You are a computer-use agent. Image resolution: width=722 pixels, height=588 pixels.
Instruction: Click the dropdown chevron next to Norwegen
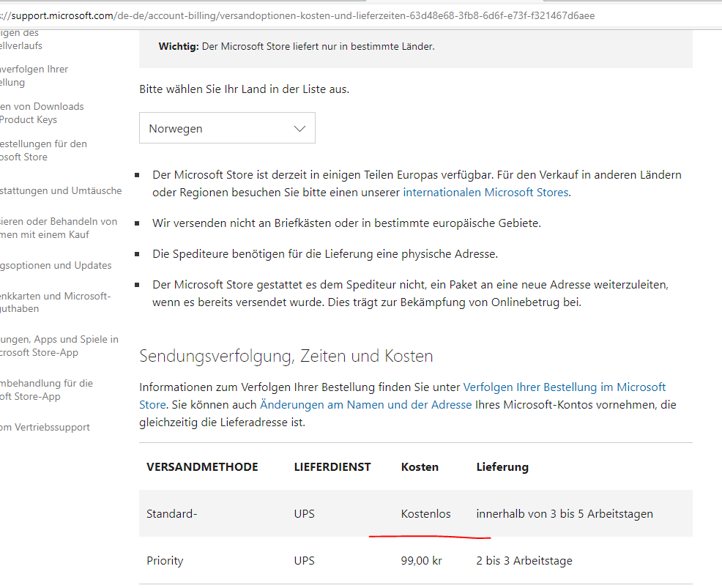[x=299, y=128]
